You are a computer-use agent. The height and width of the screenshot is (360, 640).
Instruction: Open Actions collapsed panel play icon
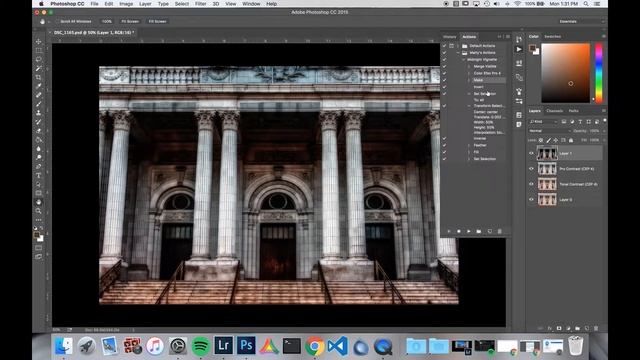[519, 49]
